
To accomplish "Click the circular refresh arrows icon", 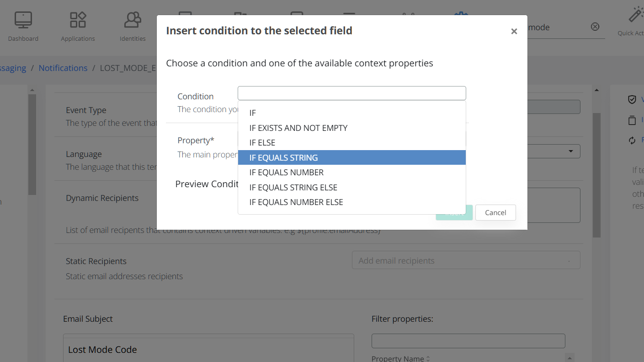I will point(632,140).
